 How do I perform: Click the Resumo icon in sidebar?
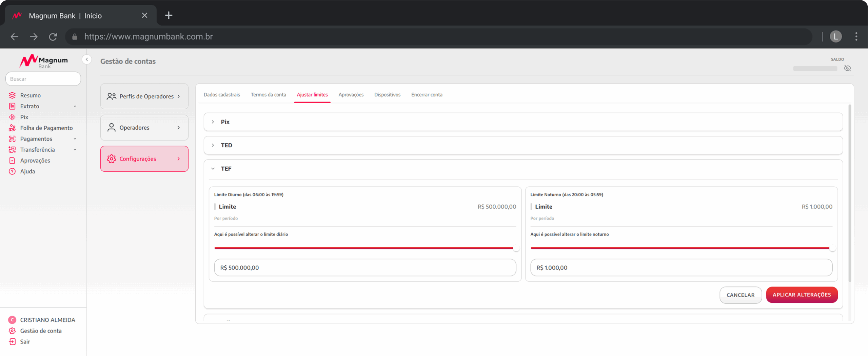(12, 95)
